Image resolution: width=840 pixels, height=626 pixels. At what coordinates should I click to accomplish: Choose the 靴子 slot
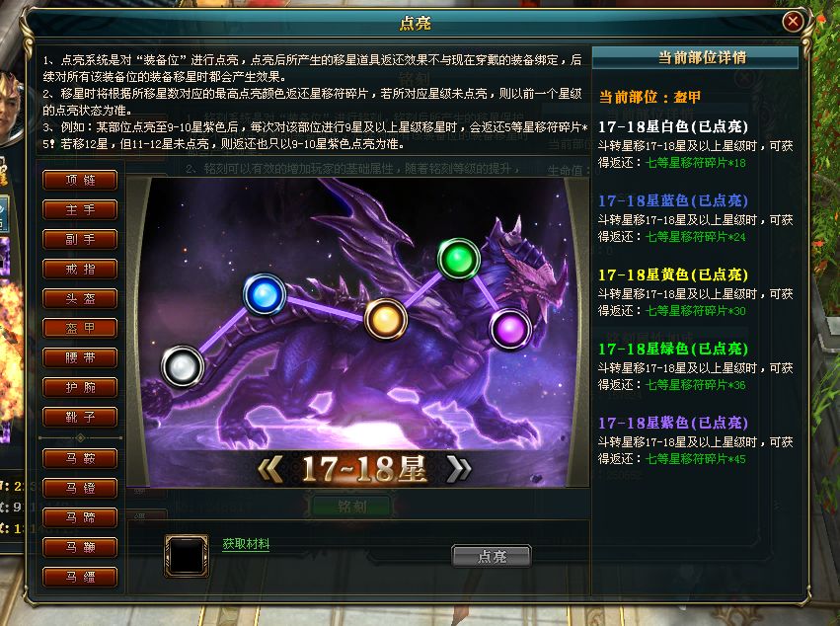pyautogui.click(x=80, y=417)
